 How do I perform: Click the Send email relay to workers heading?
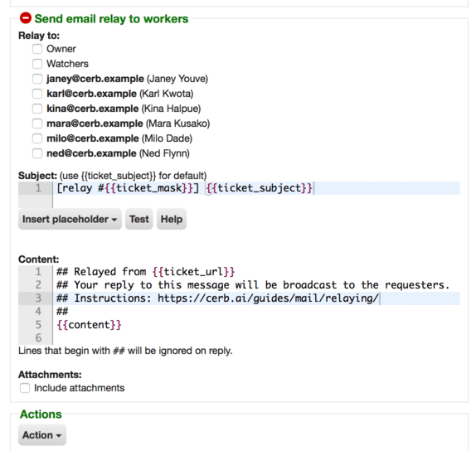[x=111, y=19]
